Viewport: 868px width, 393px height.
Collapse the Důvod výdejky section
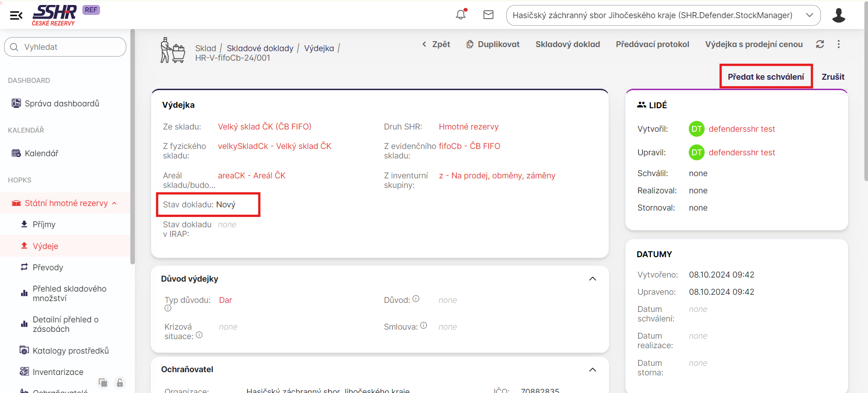pyautogui.click(x=592, y=279)
